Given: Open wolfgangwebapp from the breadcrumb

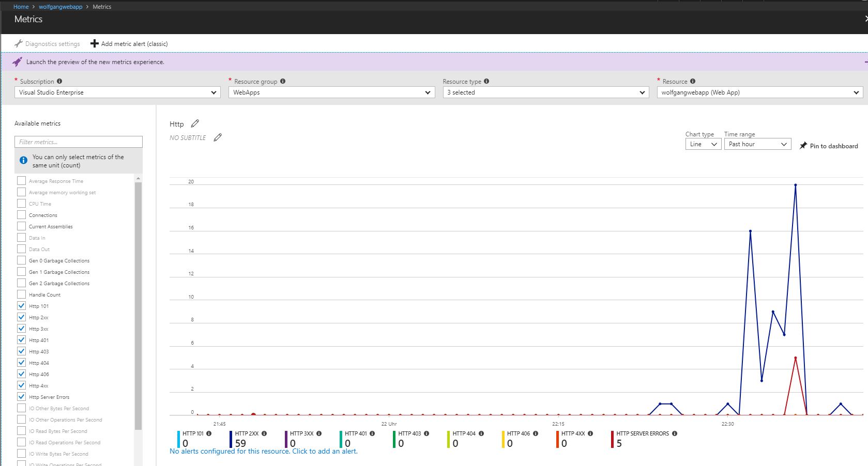Looking at the screenshot, I should pos(60,6).
